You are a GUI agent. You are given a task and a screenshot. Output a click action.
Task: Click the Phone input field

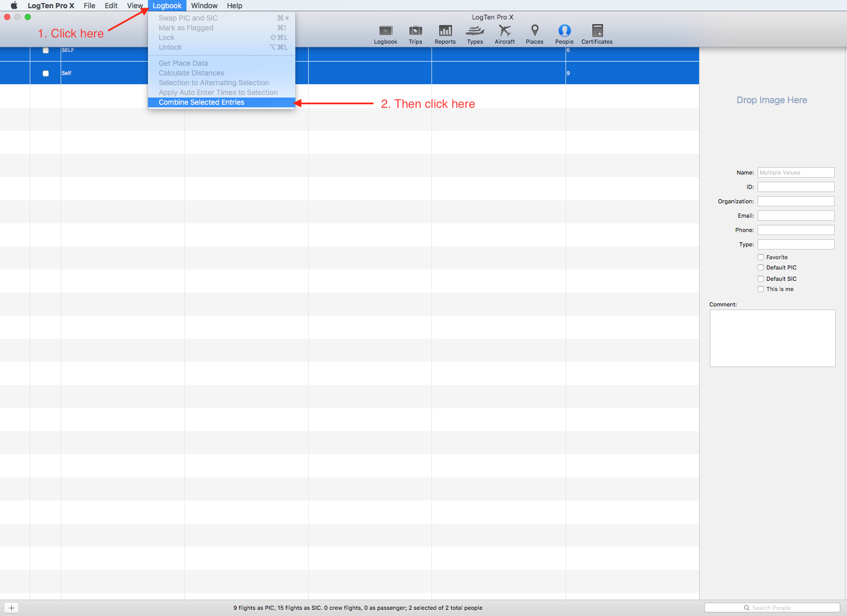796,230
